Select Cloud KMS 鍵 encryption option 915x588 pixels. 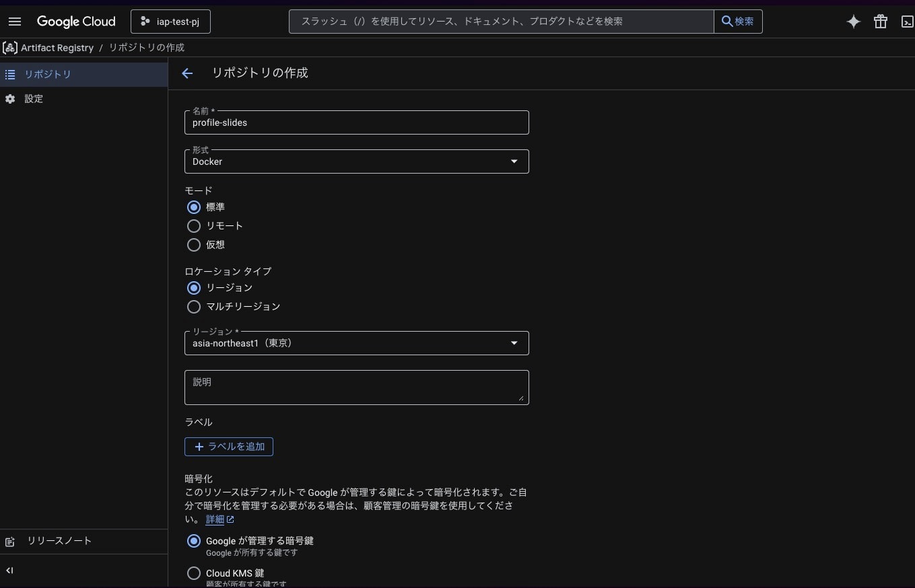click(x=194, y=573)
